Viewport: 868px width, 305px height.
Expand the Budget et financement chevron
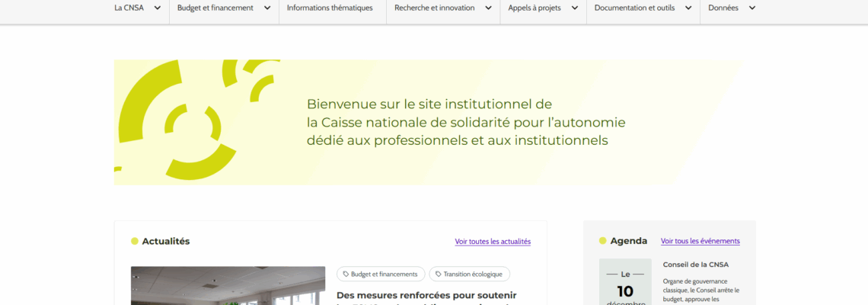(x=267, y=8)
